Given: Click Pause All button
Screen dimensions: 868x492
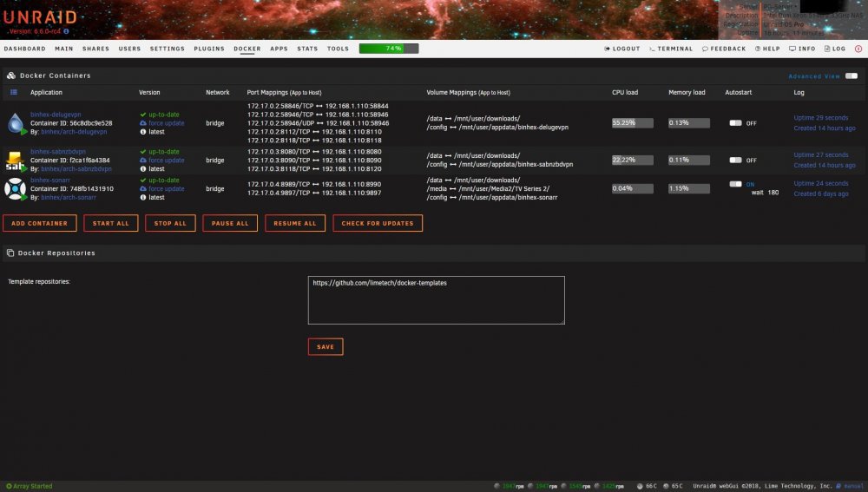Looking at the screenshot, I should coord(230,223).
